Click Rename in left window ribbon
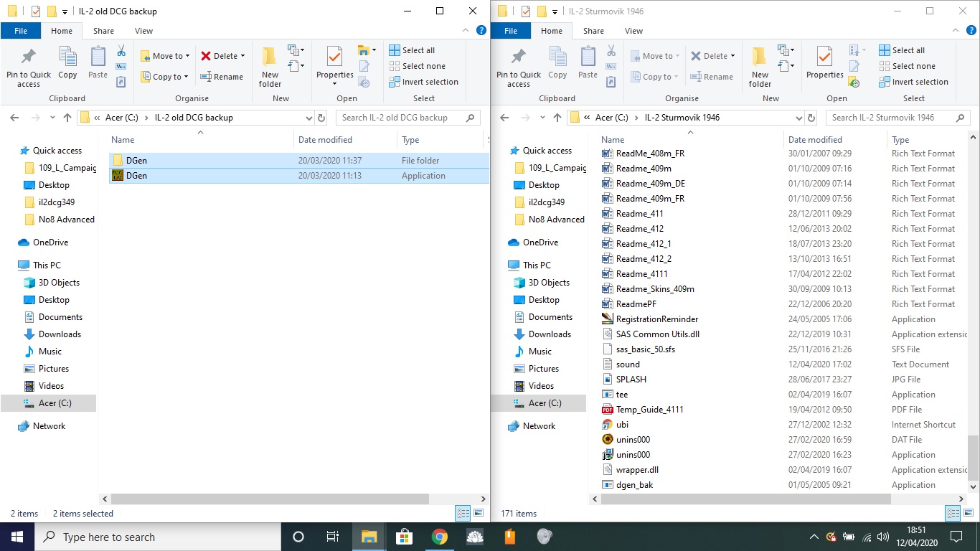This screenshot has width=980, height=551. [x=222, y=77]
